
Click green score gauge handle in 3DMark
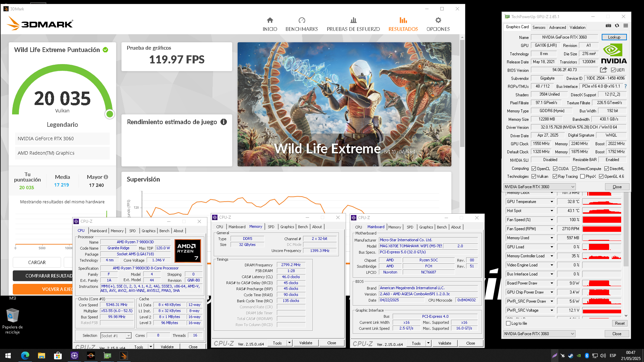tap(109, 114)
